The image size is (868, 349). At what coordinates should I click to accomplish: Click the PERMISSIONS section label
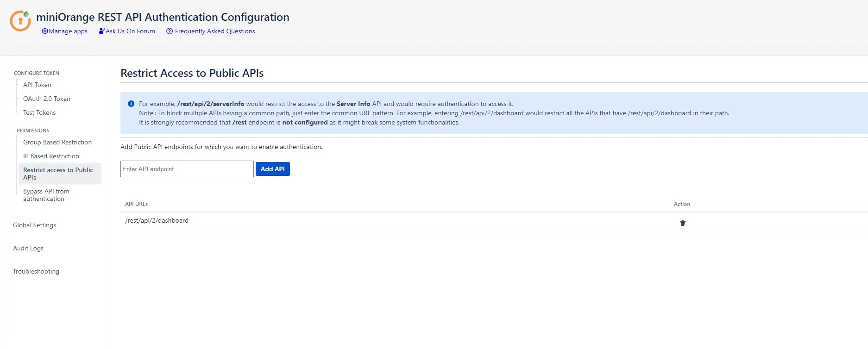33,131
